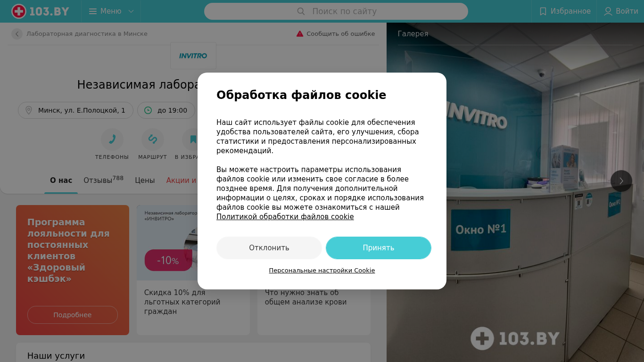Expand working hours до 19:00
Viewport: 644px width, 362px height.
166,110
